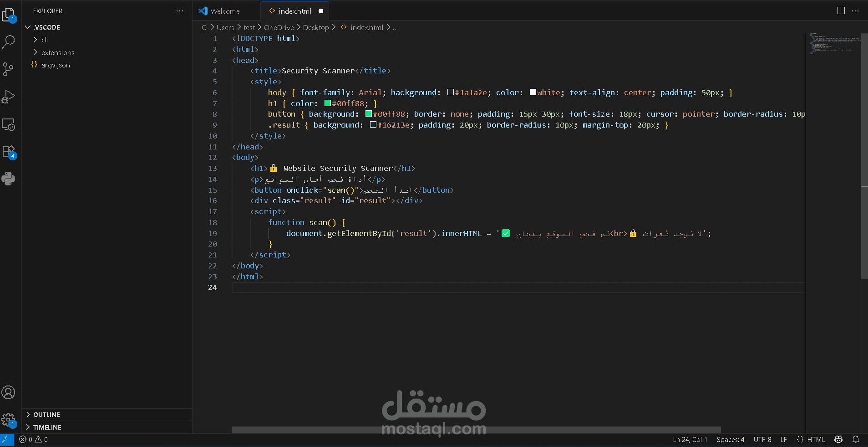Click the notifications bell in the status bar
This screenshot has width=868, height=447.
[857, 439]
